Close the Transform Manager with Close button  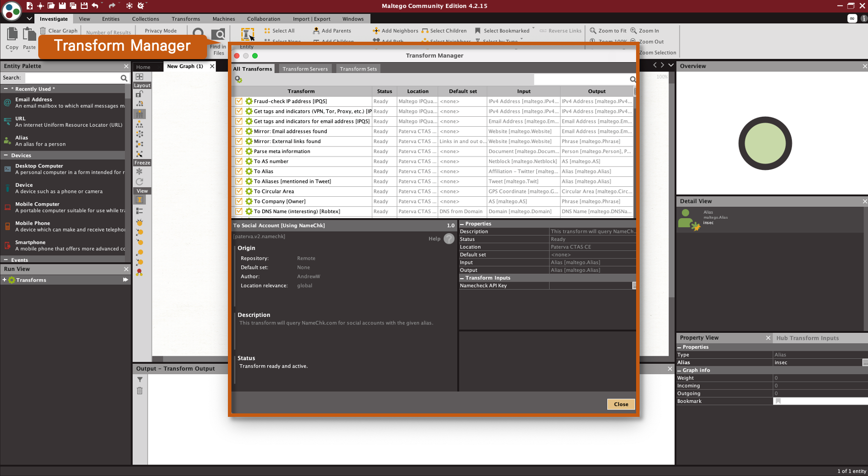pos(621,404)
